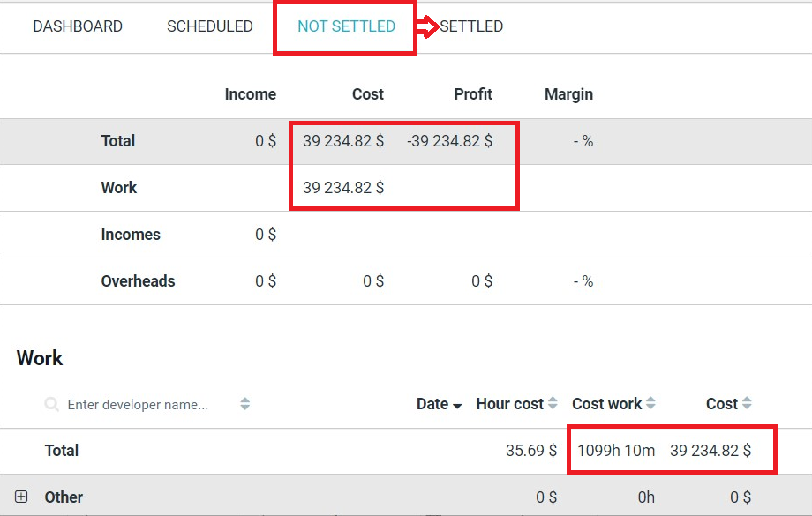The width and height of the screenshot is (812, 516).
Task: Click the Overheads row label
Action: click(138, 281)
